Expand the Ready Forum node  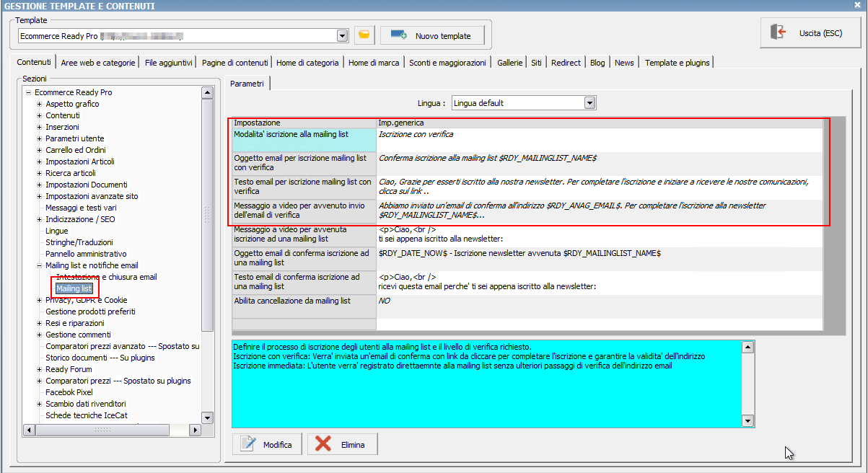[40, 369]
